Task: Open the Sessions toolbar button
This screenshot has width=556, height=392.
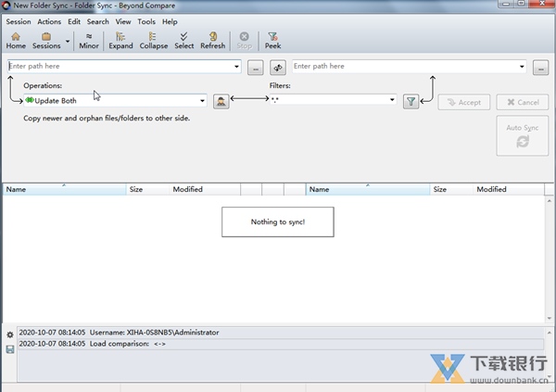Action: (x=46, y=40)
